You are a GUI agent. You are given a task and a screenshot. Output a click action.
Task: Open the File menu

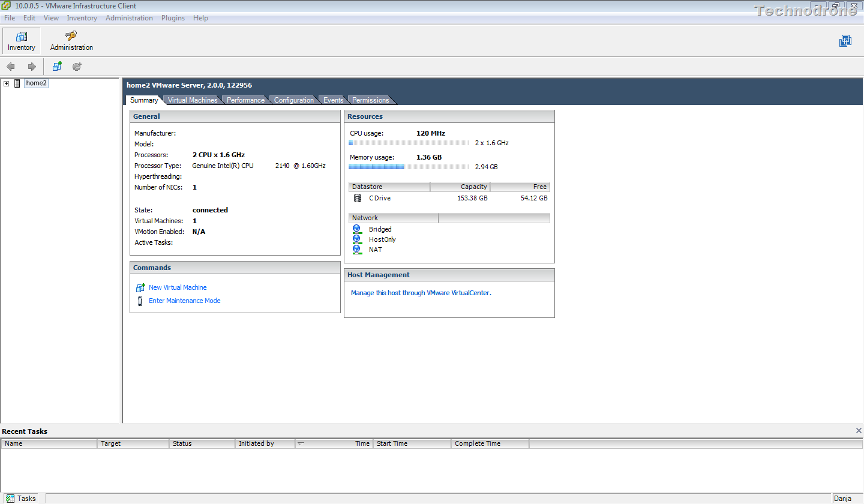tap(10, 18)
